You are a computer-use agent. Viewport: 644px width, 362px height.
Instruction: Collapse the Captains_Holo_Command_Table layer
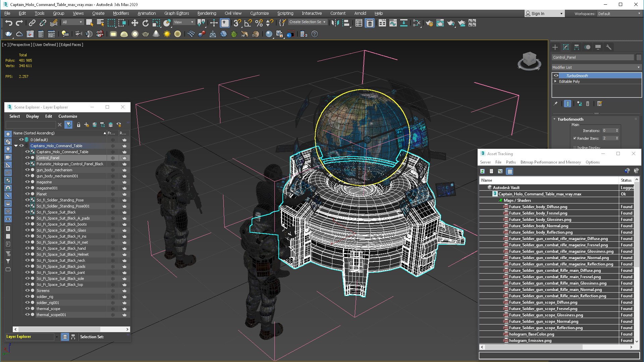click(16, 146)
